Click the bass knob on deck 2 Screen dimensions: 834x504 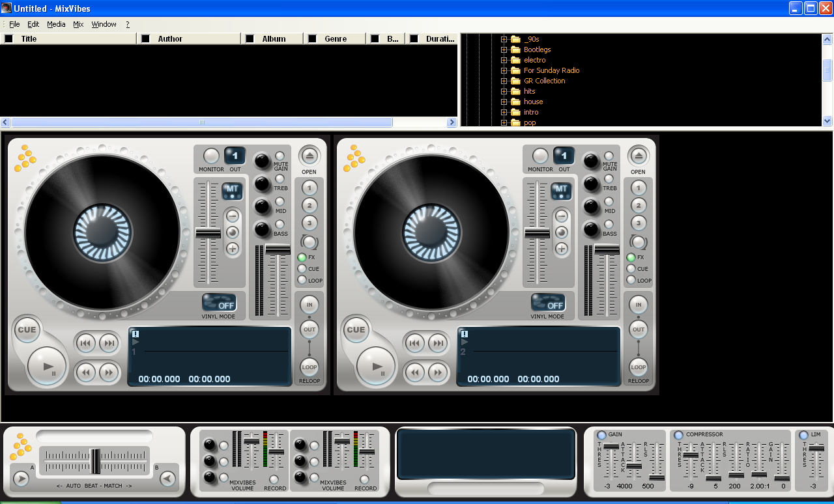pos(592,229)
